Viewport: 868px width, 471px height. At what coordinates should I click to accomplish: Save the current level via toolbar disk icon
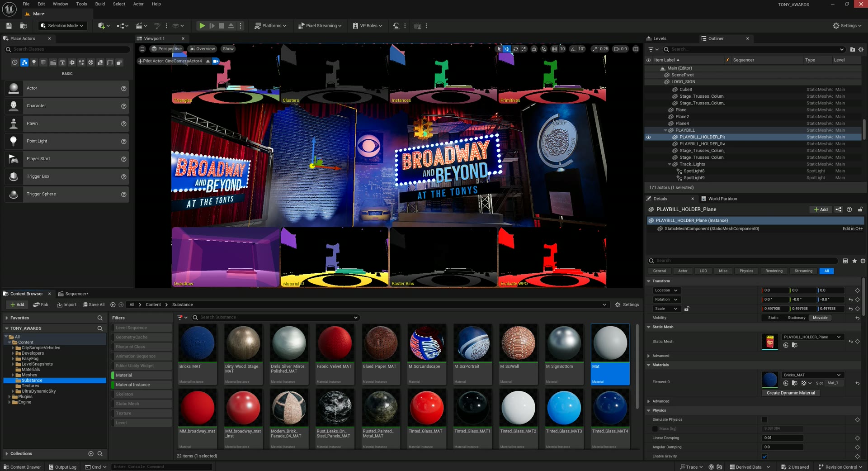pyautogui.click(x=9, y=26)
